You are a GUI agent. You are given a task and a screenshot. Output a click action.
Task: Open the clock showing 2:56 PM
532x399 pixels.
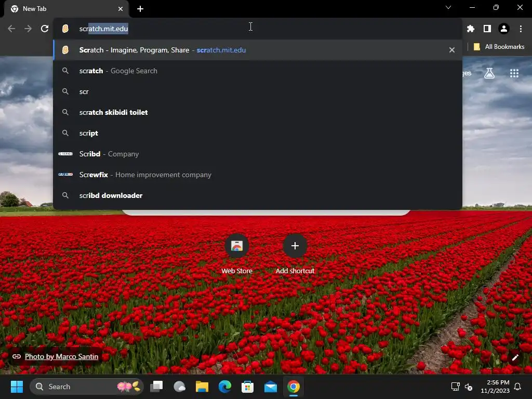point(495,387)
